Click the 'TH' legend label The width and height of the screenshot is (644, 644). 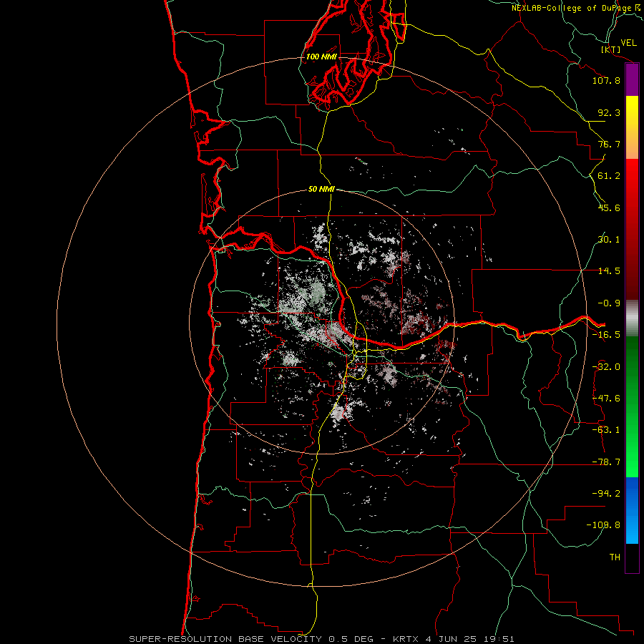[615, 557]
